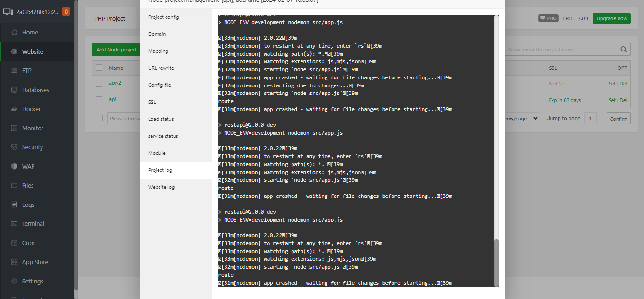
Task: Open the service status tab
Action: coord(163,136)
